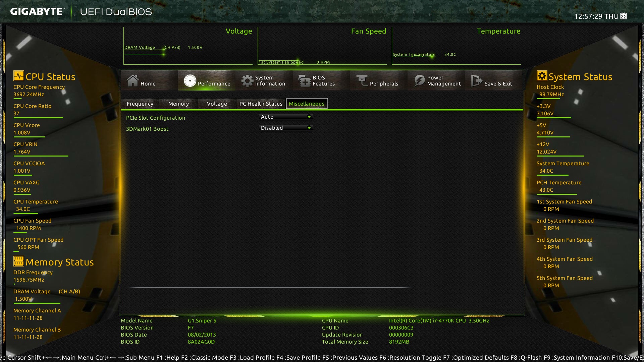Expand the 3DMark01 Boost Disabled dropdown
Image resolution: width=644 pixels, height=362 pixels.
tap(286, 128)
